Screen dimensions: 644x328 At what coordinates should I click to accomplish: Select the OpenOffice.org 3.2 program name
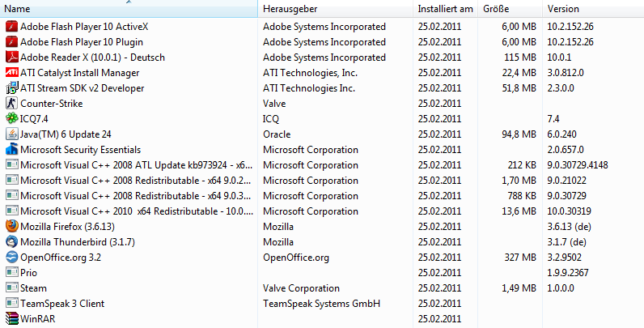[61, 258]
